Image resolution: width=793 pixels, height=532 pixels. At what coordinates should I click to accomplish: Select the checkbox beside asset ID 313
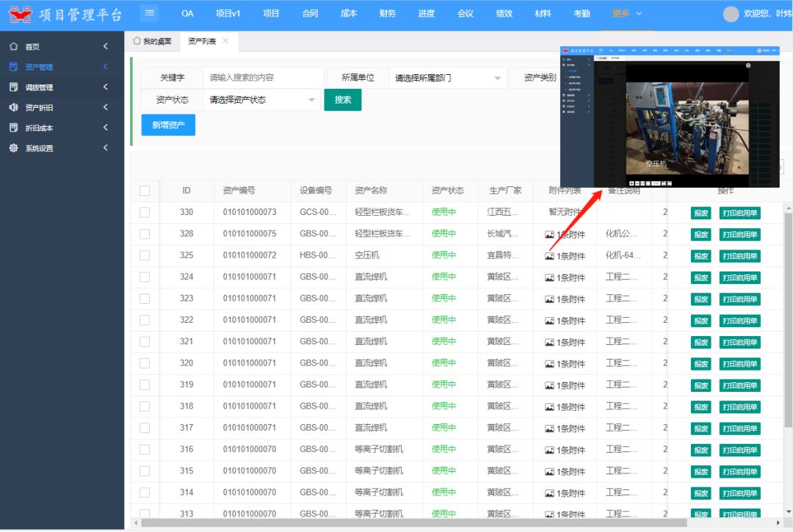coord(145,513)
